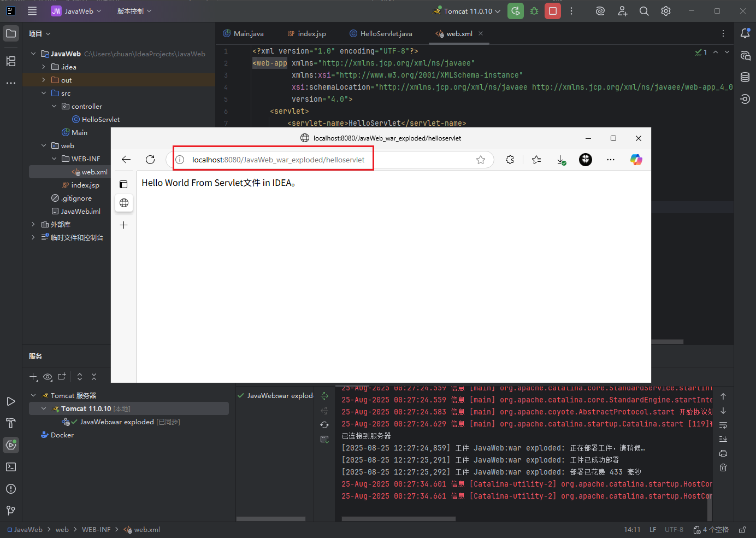Screen dimensions: 756x538
Task: Click the browser address bar URL
Action: [x=278, y=160]
